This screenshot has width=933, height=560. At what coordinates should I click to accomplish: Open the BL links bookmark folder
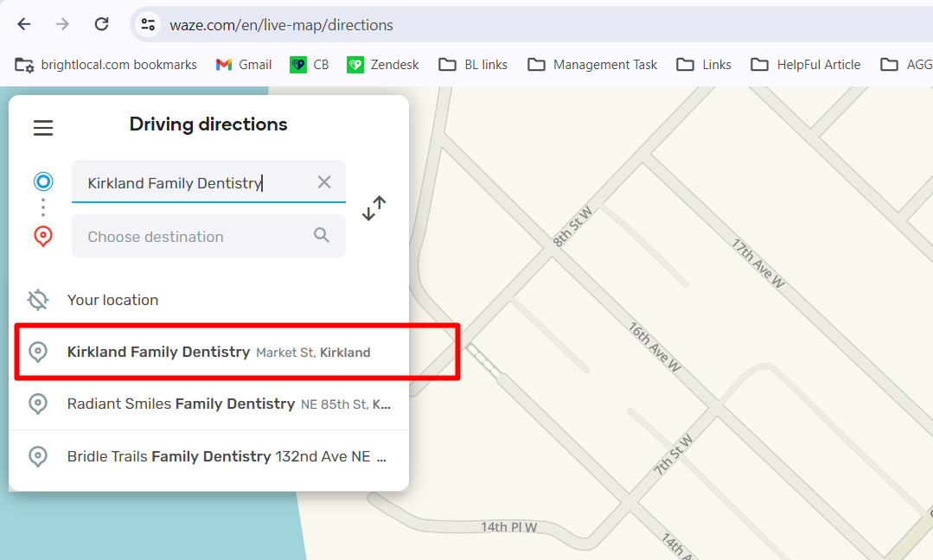pyautogui.click(x=473, y=64)
